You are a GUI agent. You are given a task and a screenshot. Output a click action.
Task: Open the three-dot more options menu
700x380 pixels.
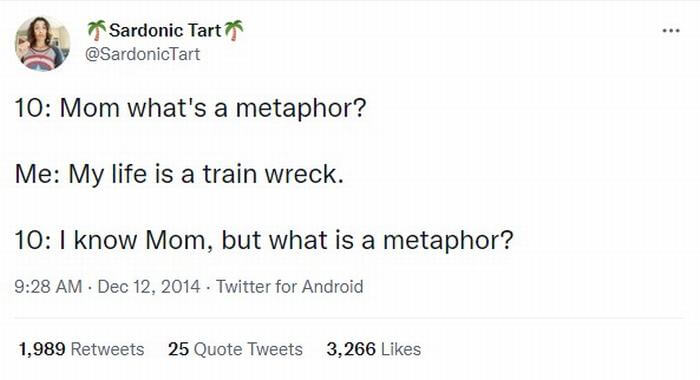coord(671,31)
